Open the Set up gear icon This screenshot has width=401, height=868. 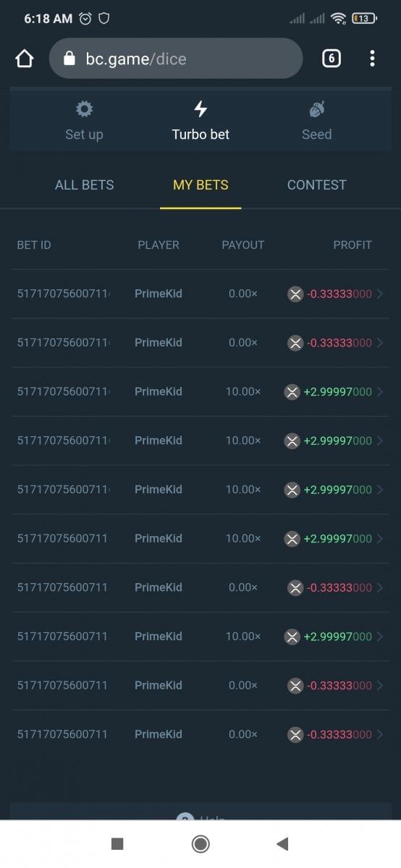[85, 109]
